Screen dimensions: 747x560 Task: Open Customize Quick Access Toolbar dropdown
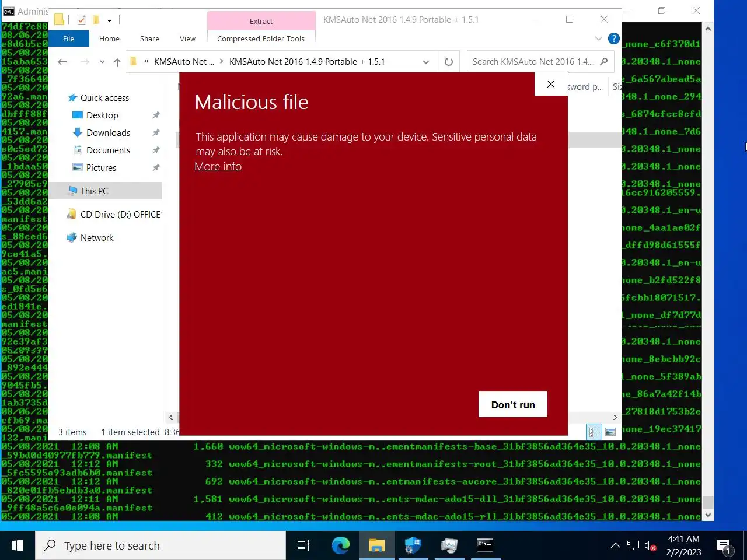click(109, 20)
